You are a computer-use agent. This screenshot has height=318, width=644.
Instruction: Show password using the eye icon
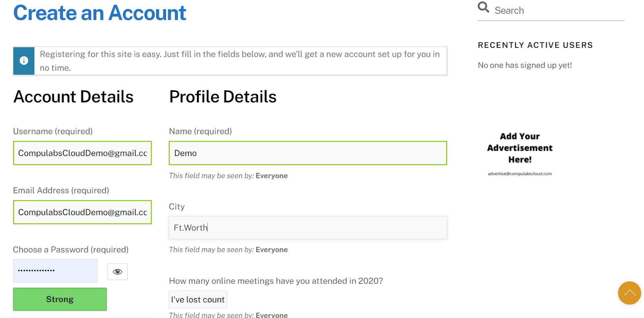118,272
